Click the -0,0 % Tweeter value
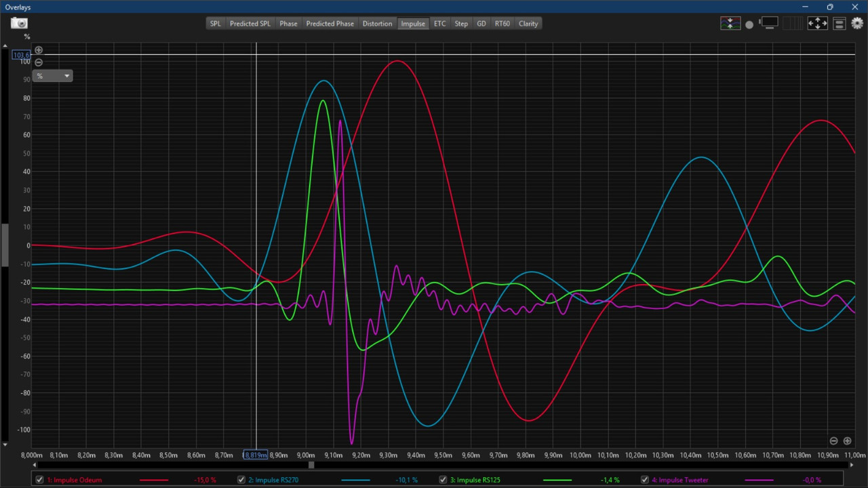Image resolution: width=868 pixels, height=488 pixels. coord(812,480)
